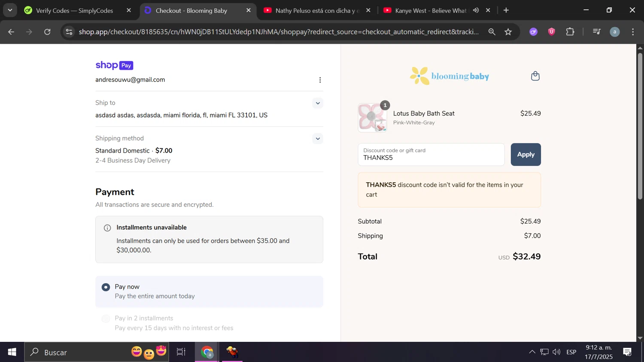Screen dimensions: 644x362
Task: View site information icon in address bar
Action: point(69,32)
